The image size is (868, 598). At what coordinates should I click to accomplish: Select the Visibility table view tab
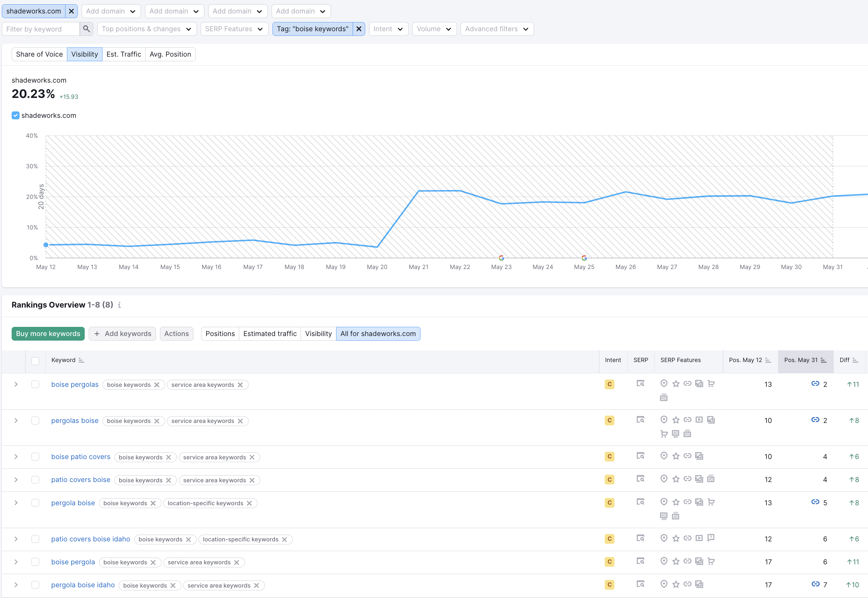coord(318,334)
